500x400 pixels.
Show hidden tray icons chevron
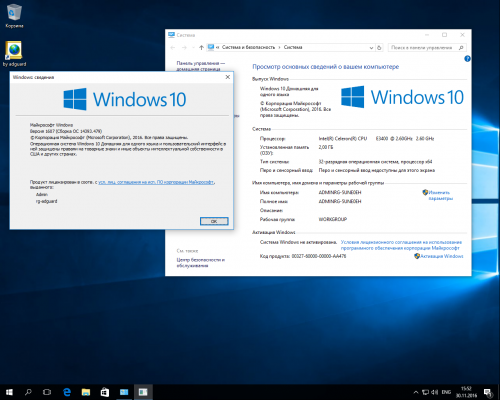point(416,392)
